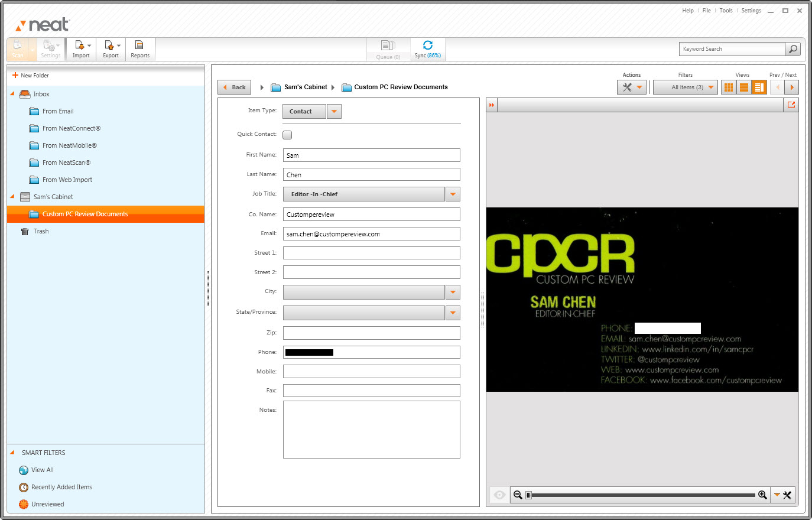Open the File menu
The width and height of the screenshot is (812, 520).
[x=706, y=11]
